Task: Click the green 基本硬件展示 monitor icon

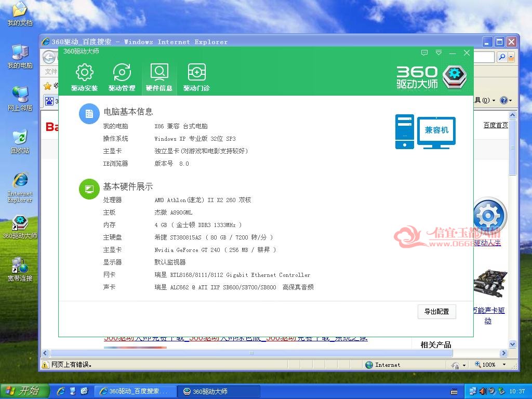Action: 89,189
